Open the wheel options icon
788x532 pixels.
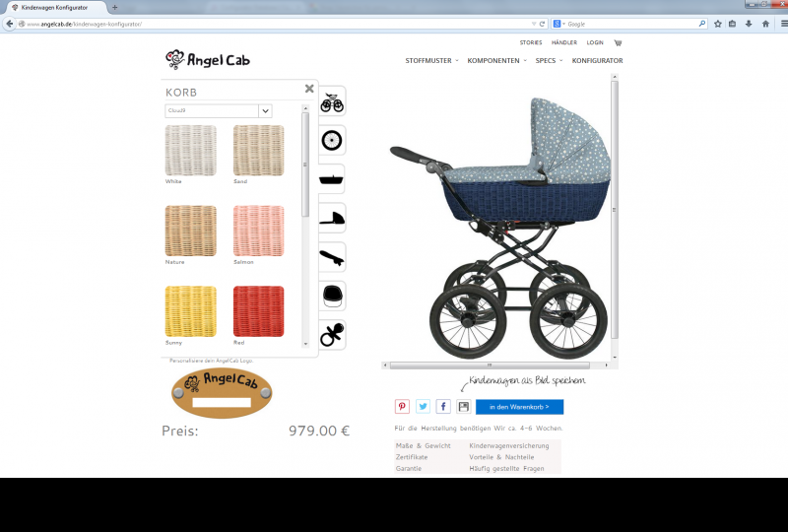click(x=332, y=140)
